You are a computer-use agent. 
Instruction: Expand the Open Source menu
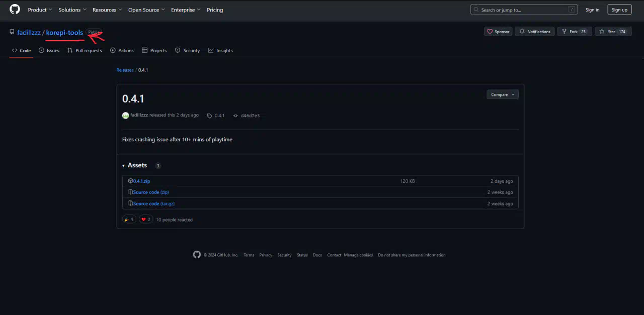coord(146,10)
